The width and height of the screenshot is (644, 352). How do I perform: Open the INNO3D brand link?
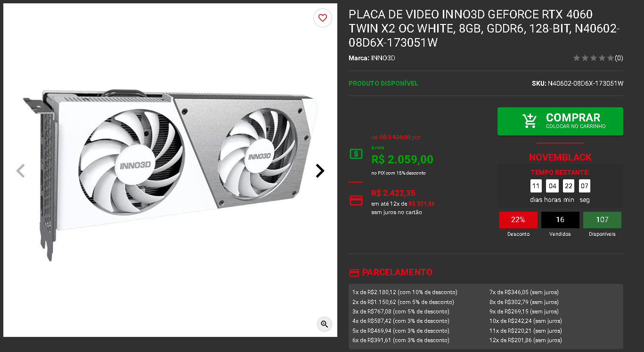(383, 58)
